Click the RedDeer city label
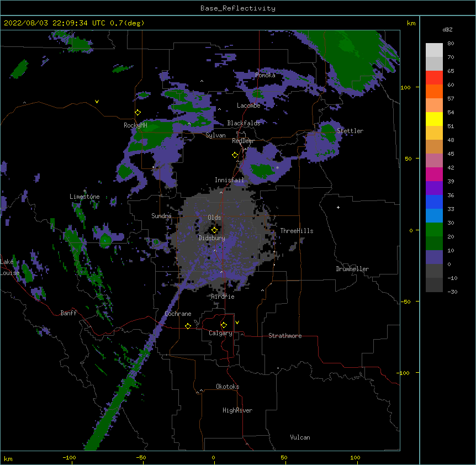The height and width of the screenshot is (465, 476). (243, 141)
